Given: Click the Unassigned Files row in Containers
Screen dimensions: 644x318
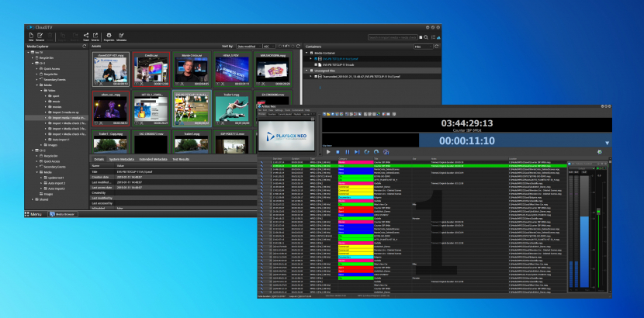Looking at the screenshot, I should [372, 71].
